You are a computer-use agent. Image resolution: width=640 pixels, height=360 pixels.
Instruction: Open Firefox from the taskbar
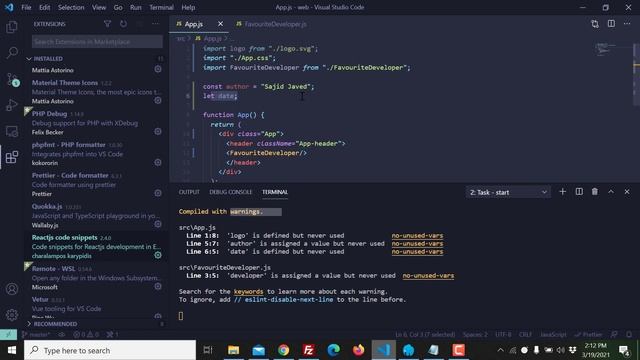click(x=358, y=350)
